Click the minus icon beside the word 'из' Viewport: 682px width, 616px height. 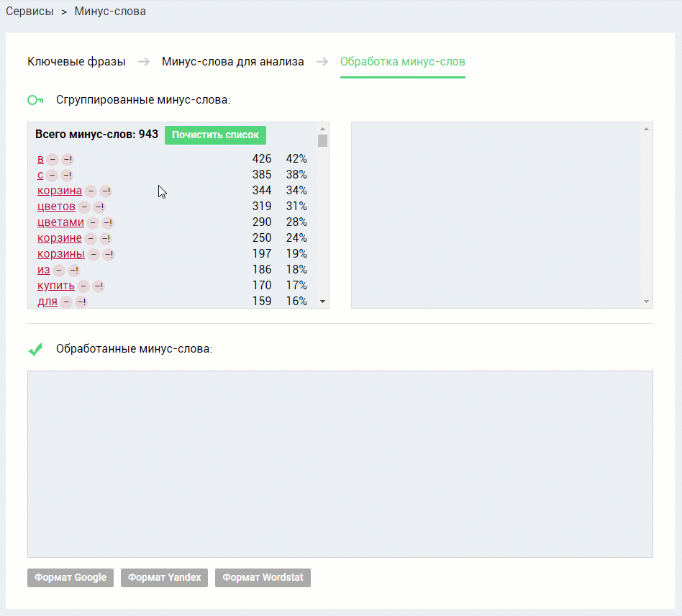pos(59,271)
